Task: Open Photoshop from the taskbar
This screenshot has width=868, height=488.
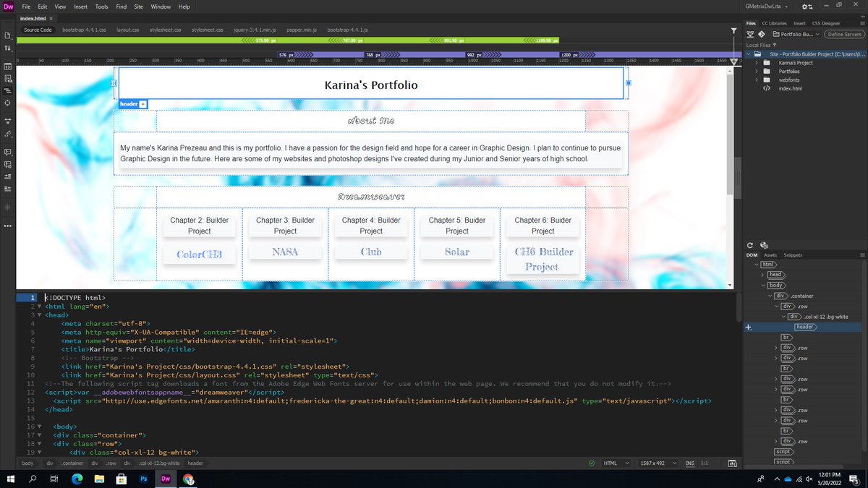Action: pyautogui.click(x=143, y=479)
